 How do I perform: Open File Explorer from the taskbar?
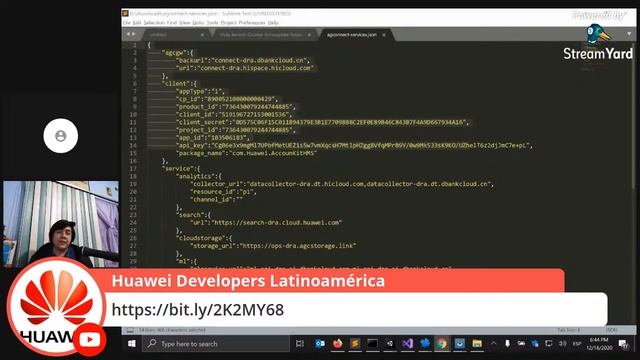point(477,344)
